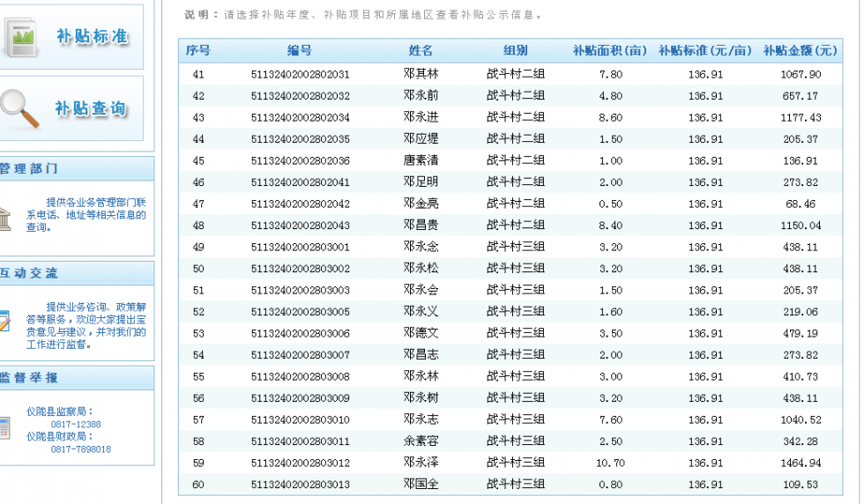
Task: Click the 序号 column header
Action: [x=197, y=51]
